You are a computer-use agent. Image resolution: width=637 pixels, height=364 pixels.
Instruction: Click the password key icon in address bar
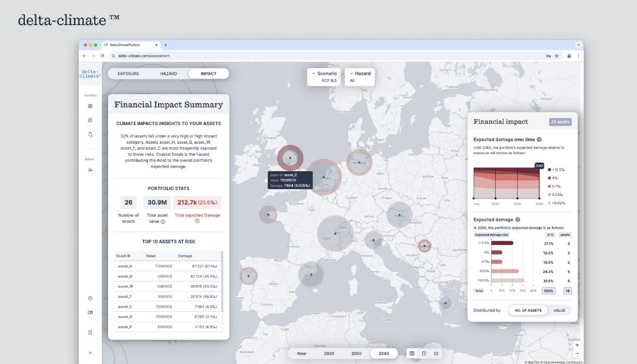pos(548,56)
